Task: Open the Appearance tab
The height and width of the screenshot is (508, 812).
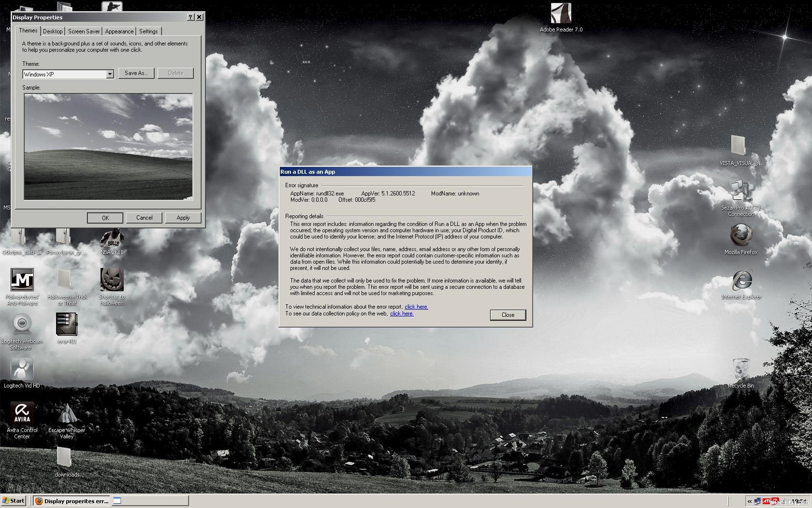Action: pos(119,31)
